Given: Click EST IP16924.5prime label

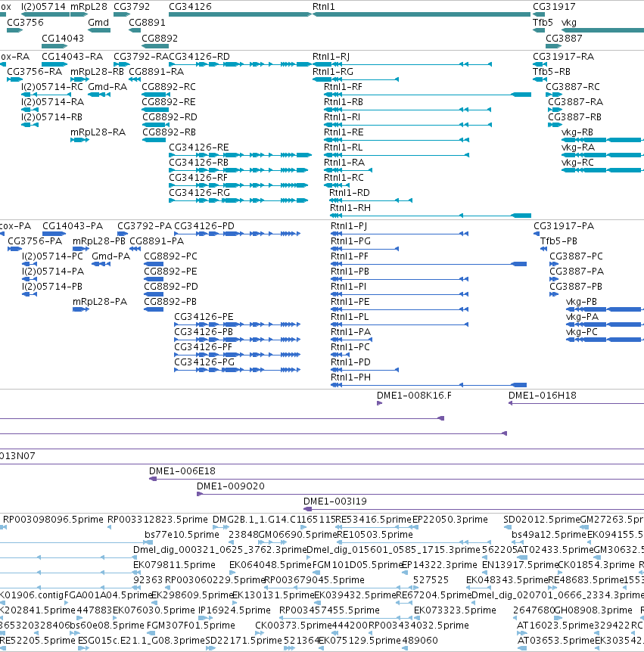Looking at the screenshot, I should (235, 610).
